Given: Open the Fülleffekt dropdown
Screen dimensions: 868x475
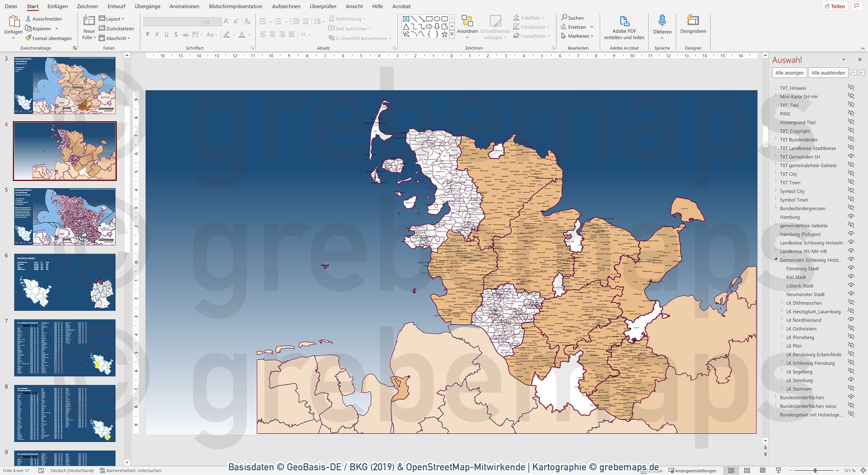Looking at the screenshot, I should [531, 17].
